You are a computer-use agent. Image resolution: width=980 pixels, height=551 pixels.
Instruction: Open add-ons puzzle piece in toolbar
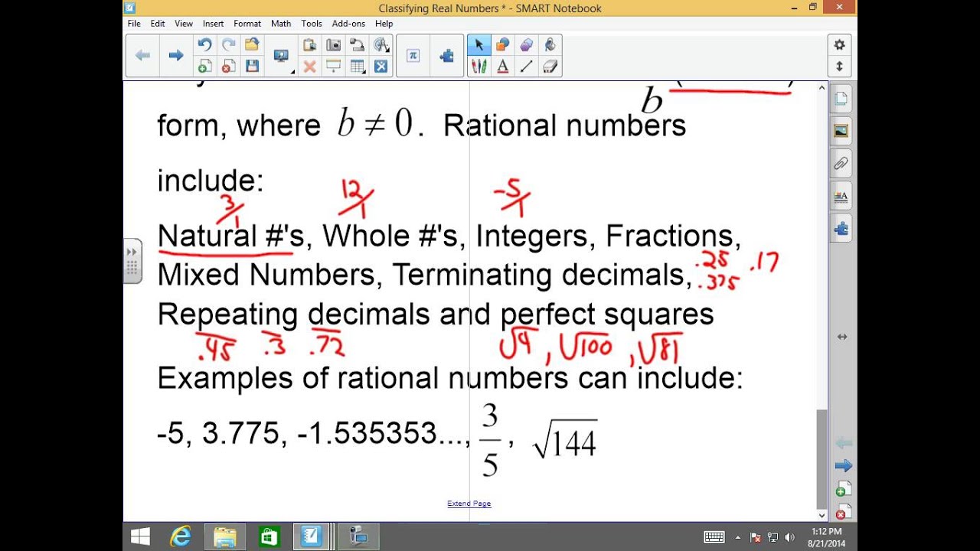point(447,55)
